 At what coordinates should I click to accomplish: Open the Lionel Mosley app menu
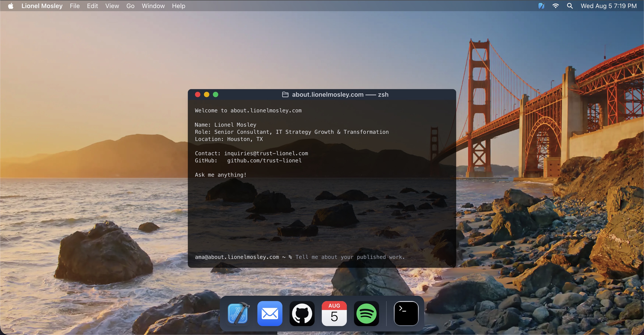[42, 6]
